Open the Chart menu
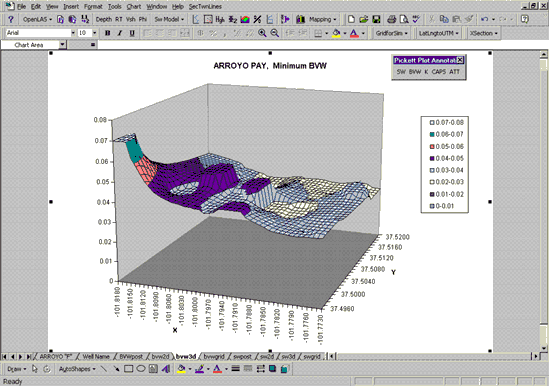549x386 pixels. [134, 6]
